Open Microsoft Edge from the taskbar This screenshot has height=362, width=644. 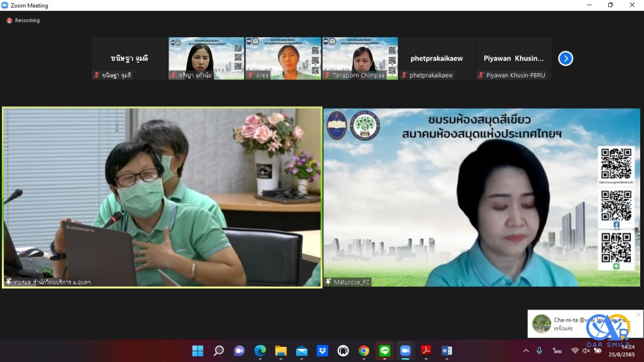point(260,351)
